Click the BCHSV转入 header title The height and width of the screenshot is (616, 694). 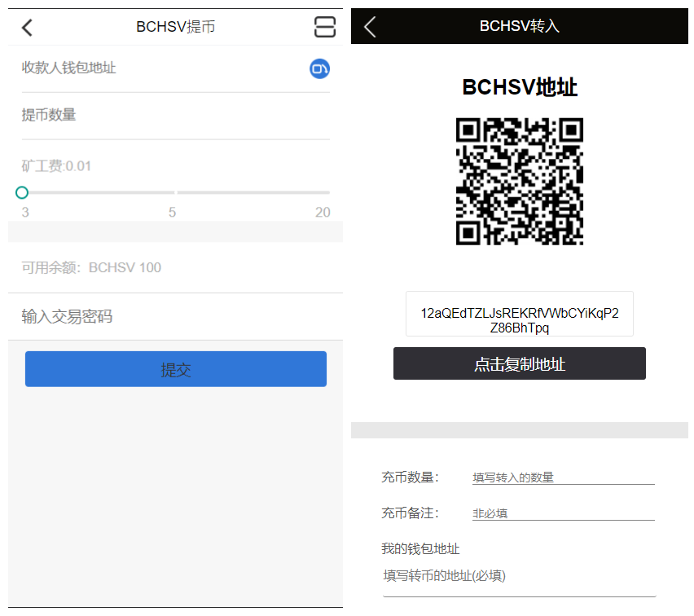point(519,26)
